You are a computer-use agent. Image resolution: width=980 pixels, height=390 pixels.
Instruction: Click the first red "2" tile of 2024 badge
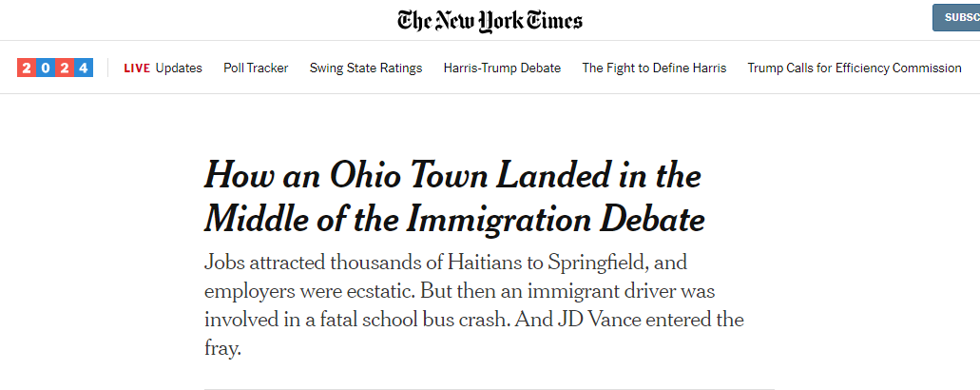[26, 68]
